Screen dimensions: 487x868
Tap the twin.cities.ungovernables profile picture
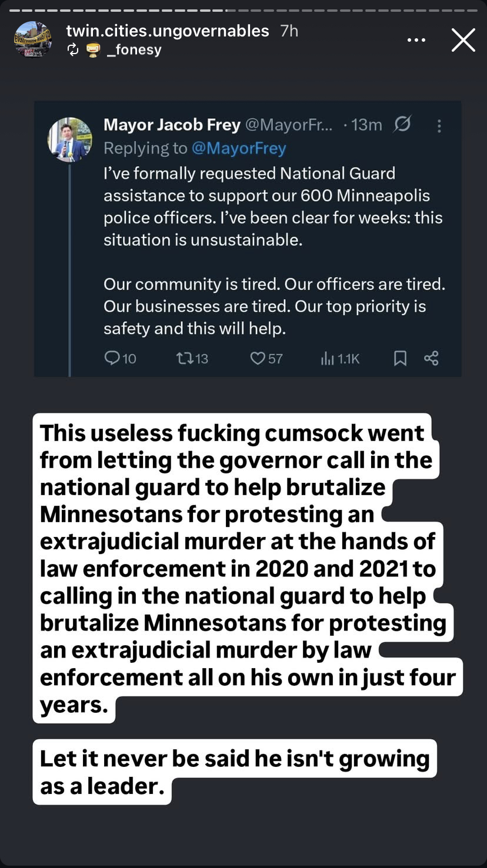click(x=33, y=39)
